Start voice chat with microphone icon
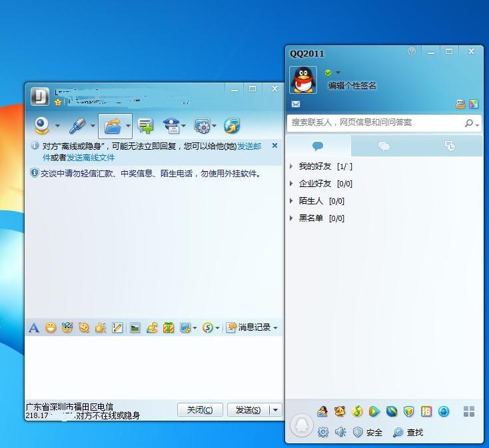 pyautogui.click(x=77, y=126)
